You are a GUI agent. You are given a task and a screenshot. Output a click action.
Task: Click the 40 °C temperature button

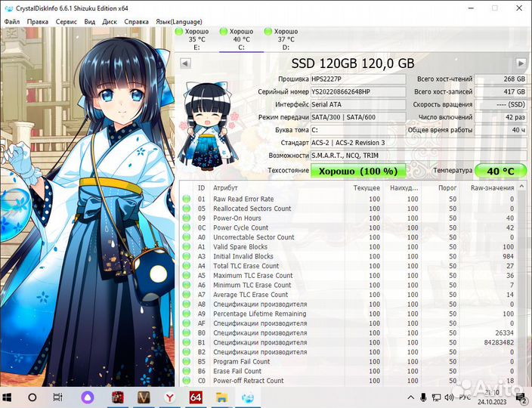(500, 171)
